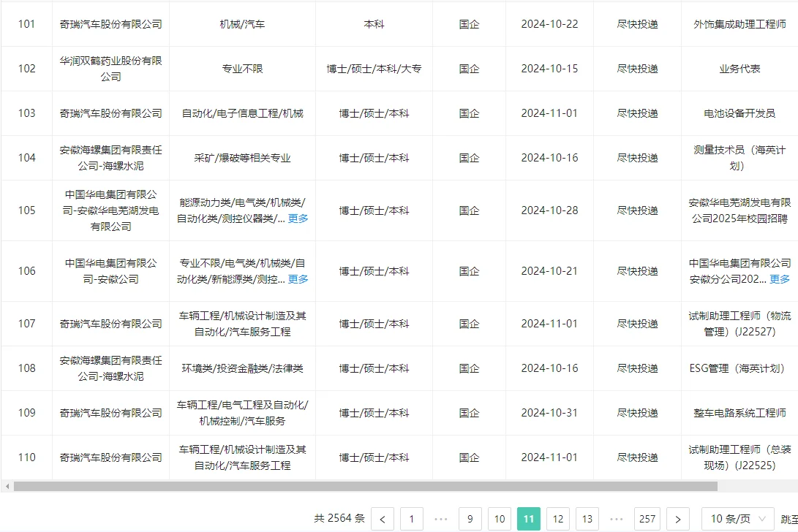Click 测量技术员（海英计划）cell
The width and height of the screenshot is (798, 532).
click(x=739, y=158)
